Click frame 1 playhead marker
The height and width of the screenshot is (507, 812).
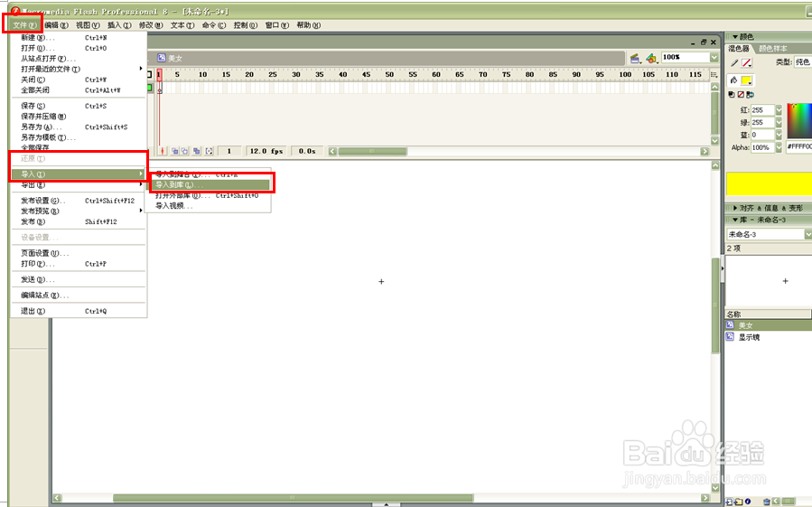coord(160,75)
